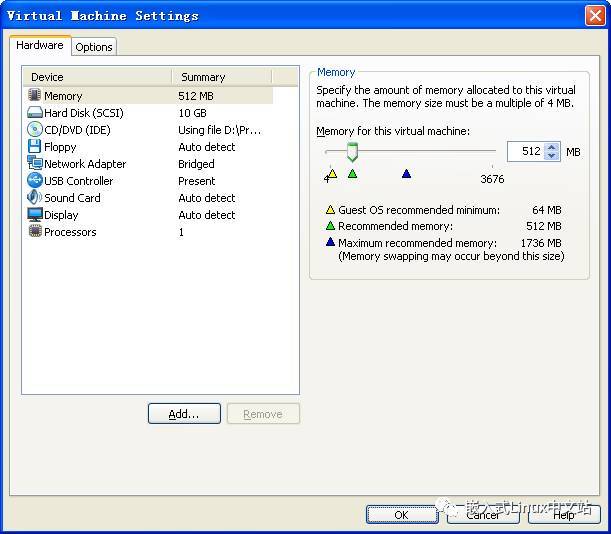
Task: Confirm settings with the OK button
Action: coord(402,515)
